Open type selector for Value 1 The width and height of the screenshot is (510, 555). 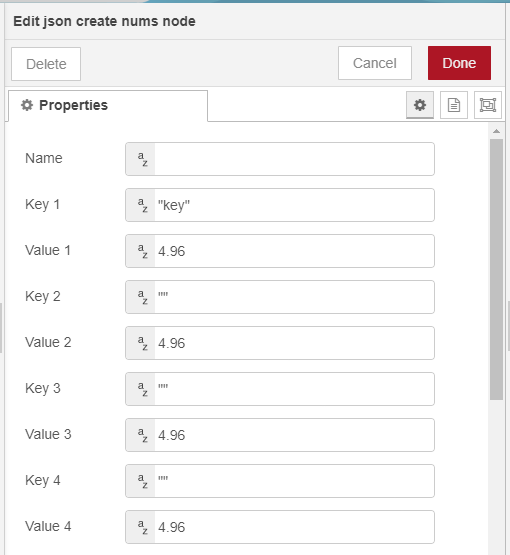click(x=141, y=251)
